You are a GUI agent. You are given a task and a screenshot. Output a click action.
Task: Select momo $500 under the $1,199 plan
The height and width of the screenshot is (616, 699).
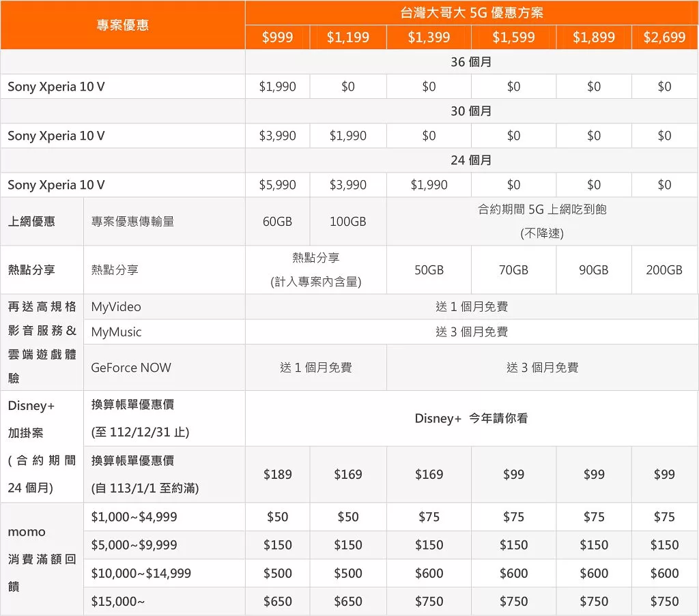coord(347,573)
